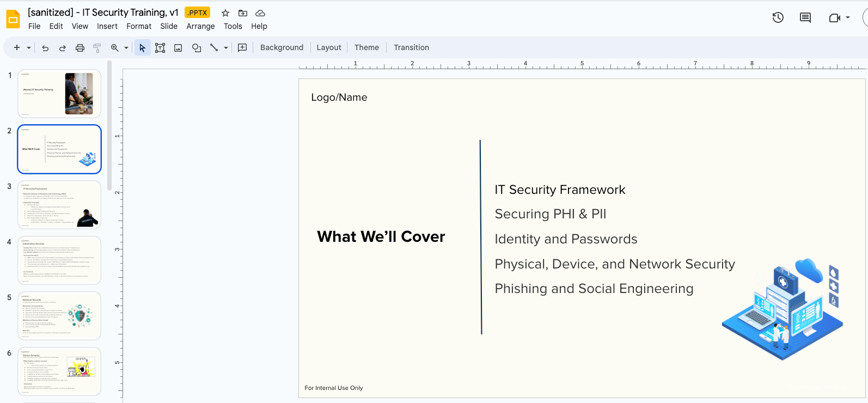Viewport: 868px width, 403px height.
Task: Open the move to folder icon
Action: [243, 13]
